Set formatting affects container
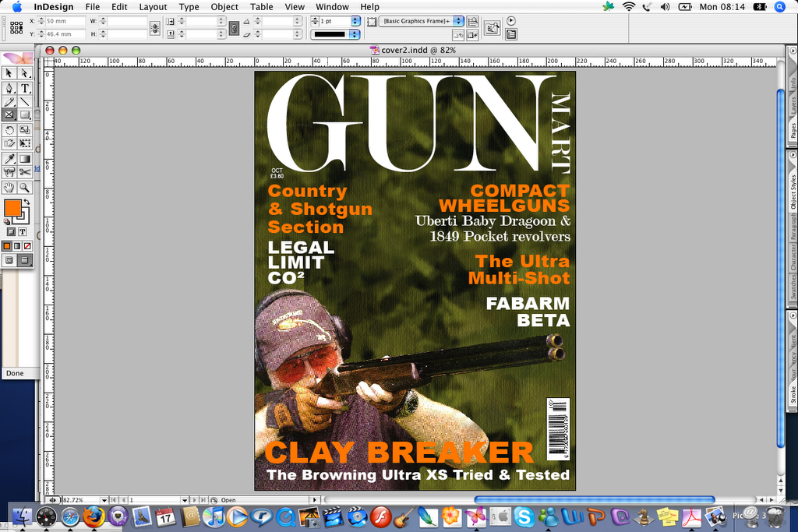The height and width of the screenshot is (532, 798). point(11,232)
